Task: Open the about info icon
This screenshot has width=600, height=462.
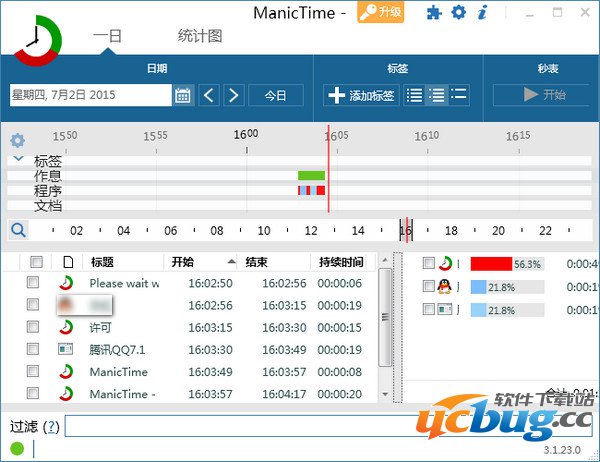Action: coord(482,13)
